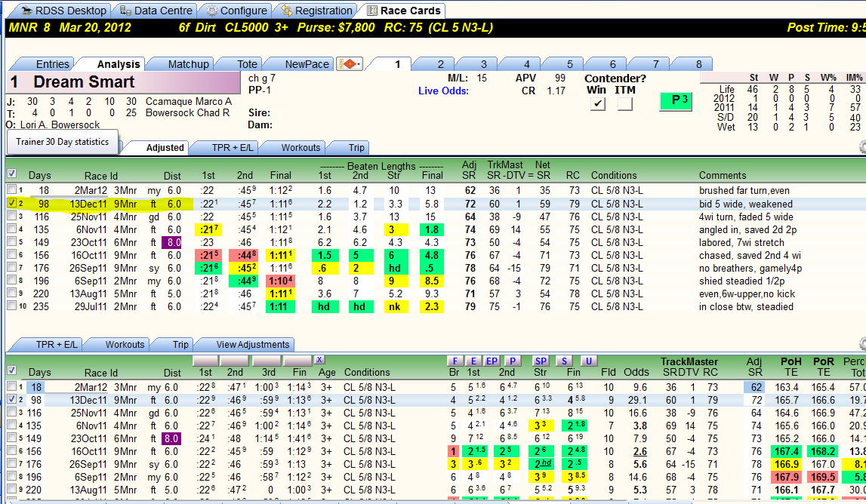Tick the checkbox for 'angled in, saved 2d 2p' row
Viewport: 866px width, 504px height.
pyautogui.click(x=11, y=229)
